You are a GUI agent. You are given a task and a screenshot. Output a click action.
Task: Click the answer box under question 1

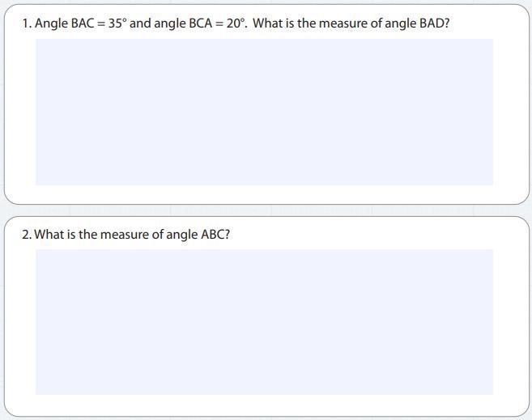pyautogui.click(x=264, y=112)
